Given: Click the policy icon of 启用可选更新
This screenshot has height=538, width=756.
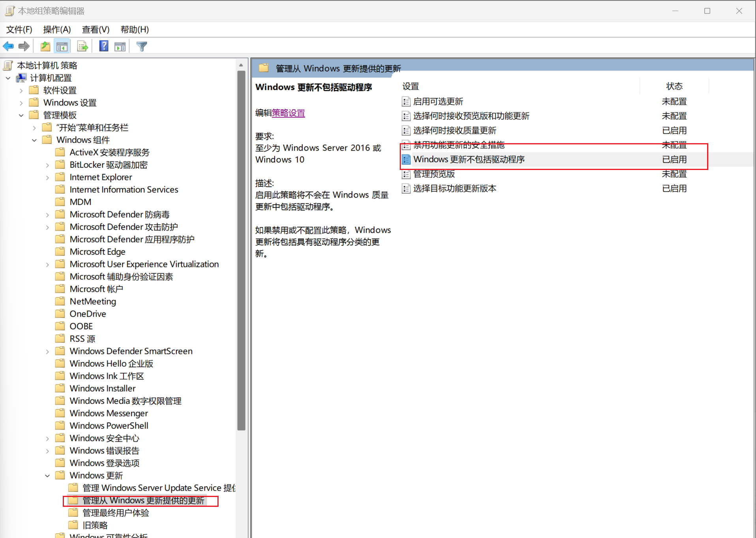Looking at the screenshot, I should (406, 102).
